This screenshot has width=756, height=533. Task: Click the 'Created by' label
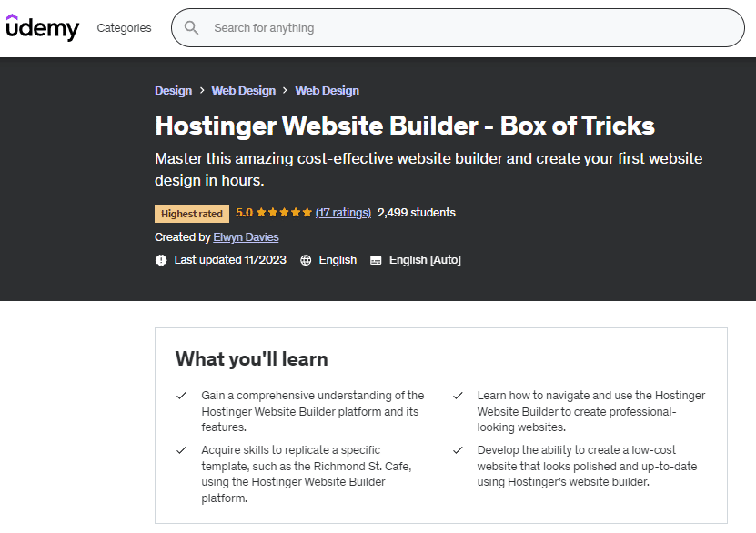(183, 237)
